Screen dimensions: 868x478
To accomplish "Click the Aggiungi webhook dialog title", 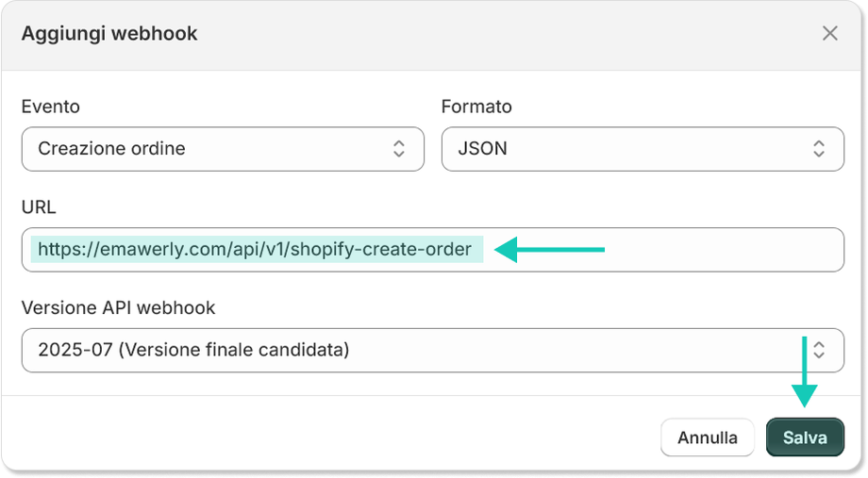I will pos(109,34).
